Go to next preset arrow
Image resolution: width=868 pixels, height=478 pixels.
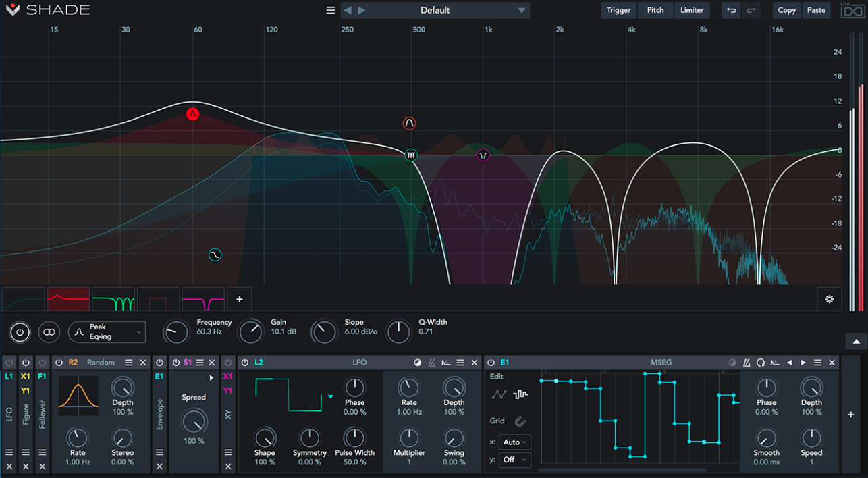pyautogui.click(x=362, y=10)
